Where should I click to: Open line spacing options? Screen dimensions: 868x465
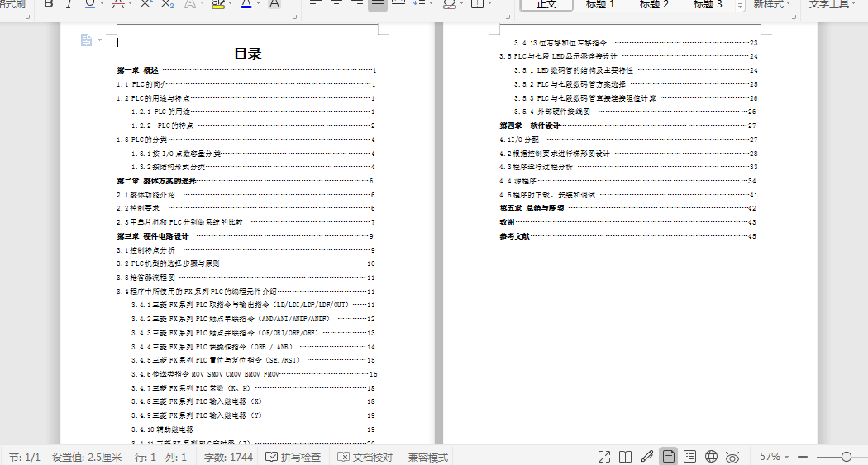[x=419, y=4]
